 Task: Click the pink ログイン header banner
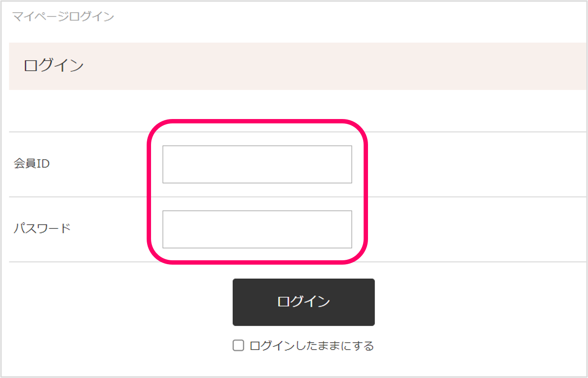click(297, 66)
